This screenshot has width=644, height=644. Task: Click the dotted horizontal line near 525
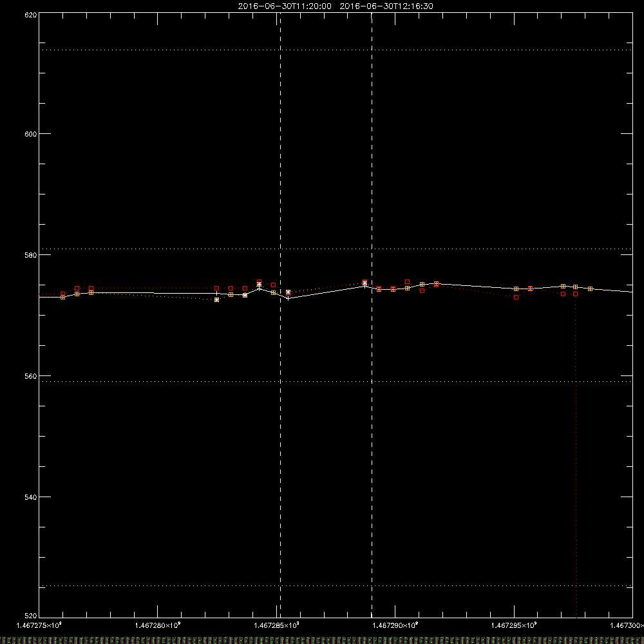[x=336, y=585]
